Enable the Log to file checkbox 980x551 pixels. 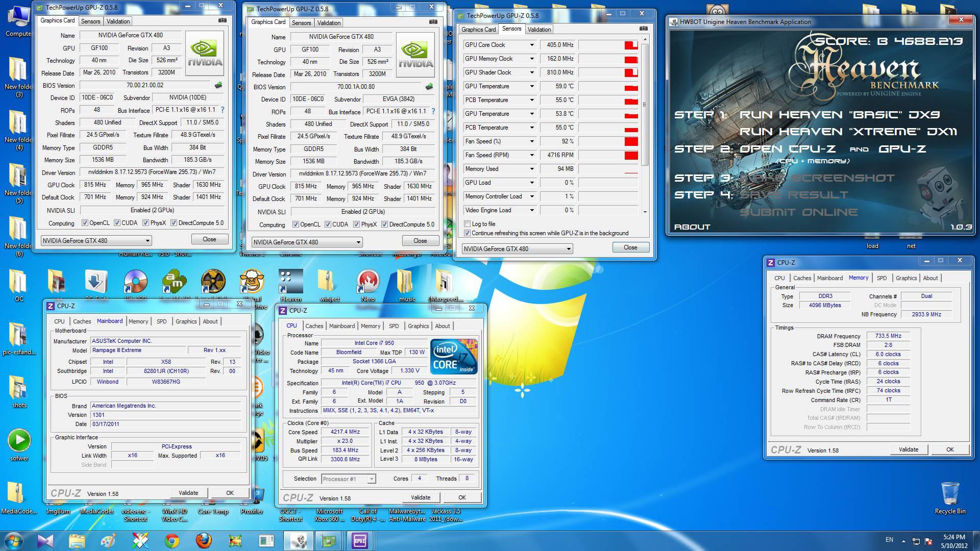click(x=467, y=224)
